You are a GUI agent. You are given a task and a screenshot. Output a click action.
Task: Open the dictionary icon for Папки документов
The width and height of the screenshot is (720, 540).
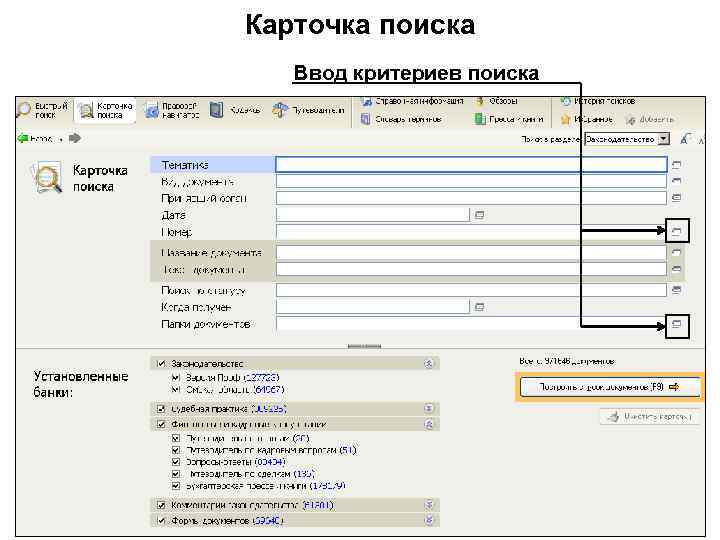(x=677, y=325)
